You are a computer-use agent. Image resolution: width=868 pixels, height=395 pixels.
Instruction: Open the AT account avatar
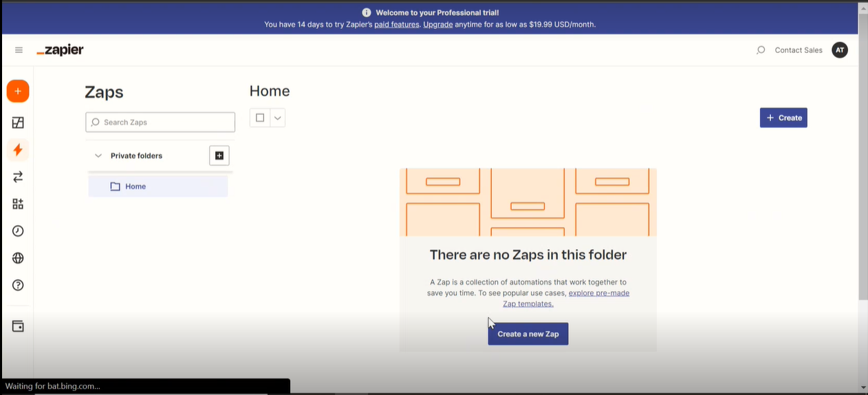(x=840, y=50)
